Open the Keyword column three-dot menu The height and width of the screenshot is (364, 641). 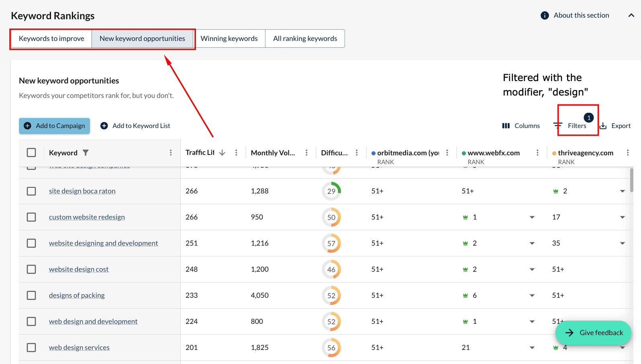coord(171,153)
